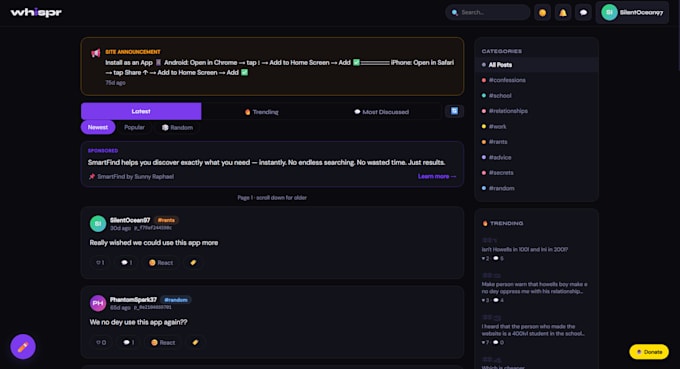
Task: Filter by #work category
Action: click(536, 127)
